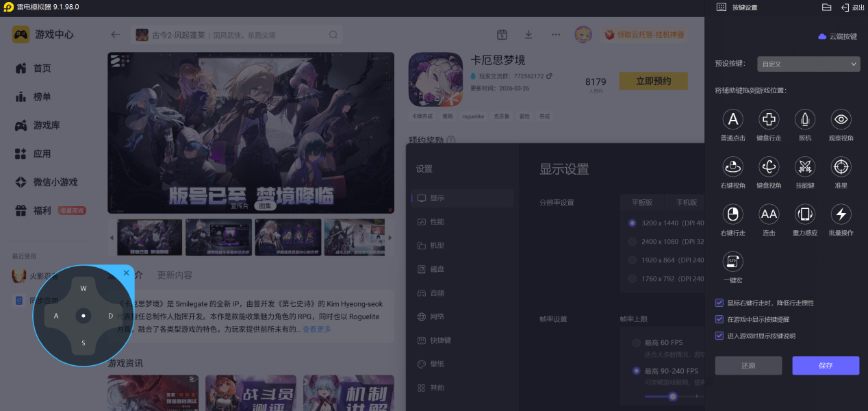Click the FPS limit slider handle

click(673, 396)
